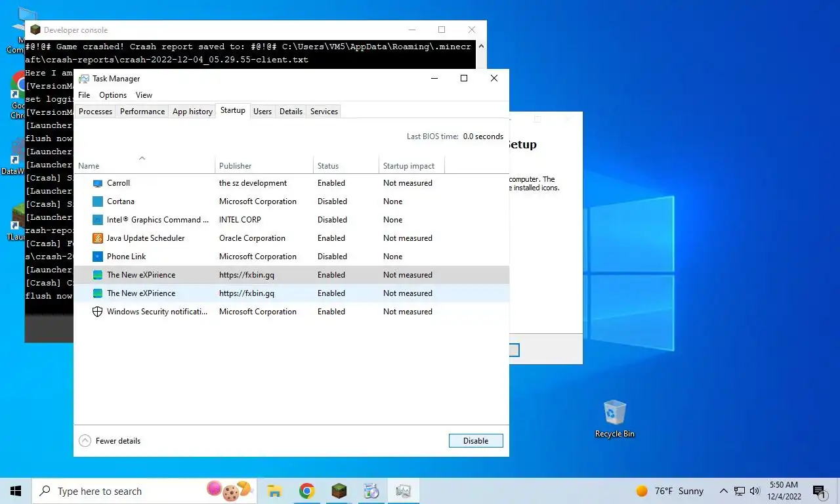Click the Phone Link icon
840x504 pixels.
pos(98,257)
